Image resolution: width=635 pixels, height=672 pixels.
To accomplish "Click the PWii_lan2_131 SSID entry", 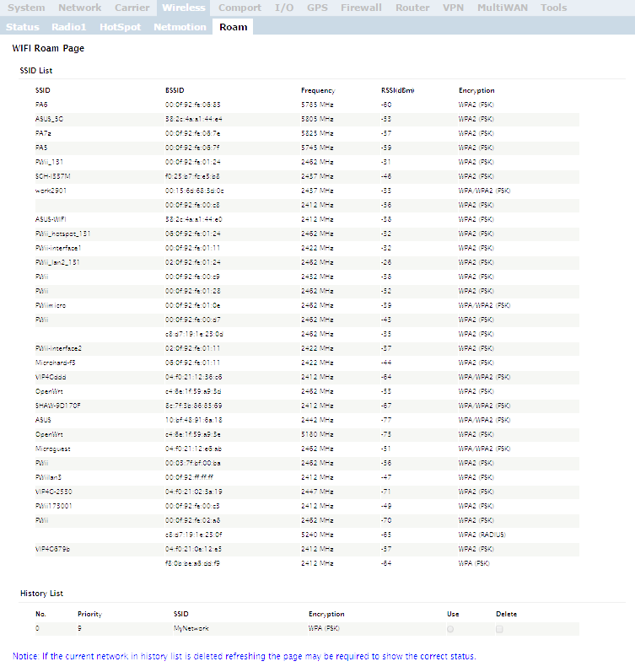I will pyautogui.click(x=57, y=262).
